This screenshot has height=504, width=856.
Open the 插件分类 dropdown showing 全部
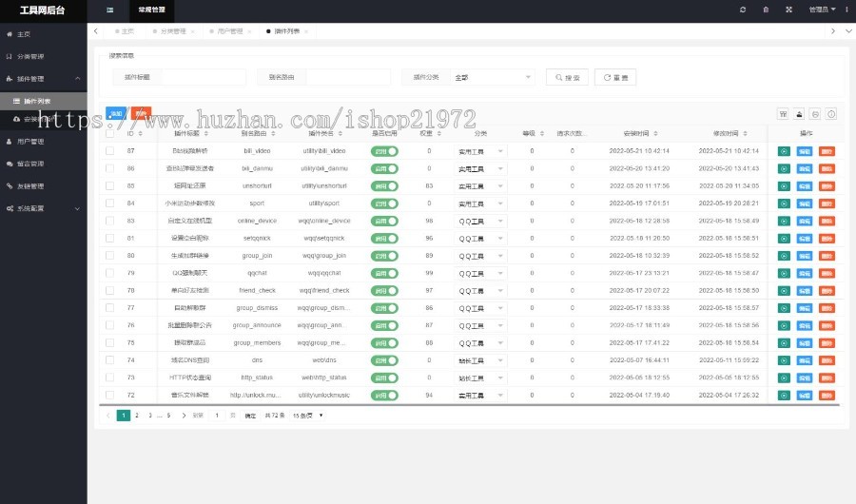pyautogui.click(x=493, y=77)
